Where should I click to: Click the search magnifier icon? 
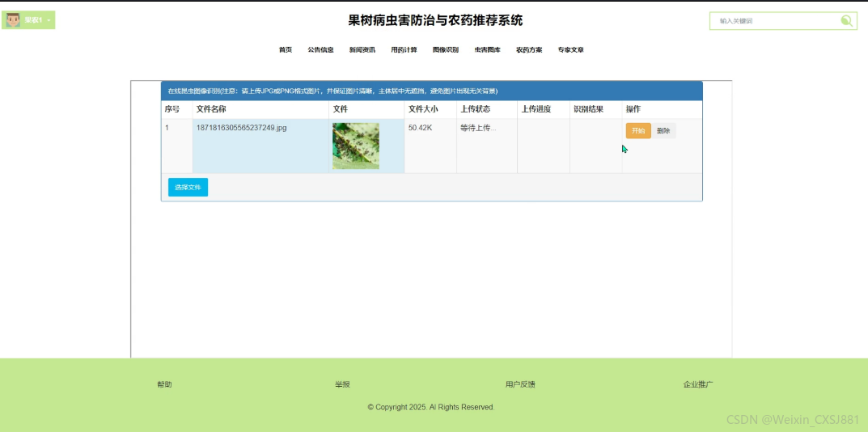coord(846,21)
